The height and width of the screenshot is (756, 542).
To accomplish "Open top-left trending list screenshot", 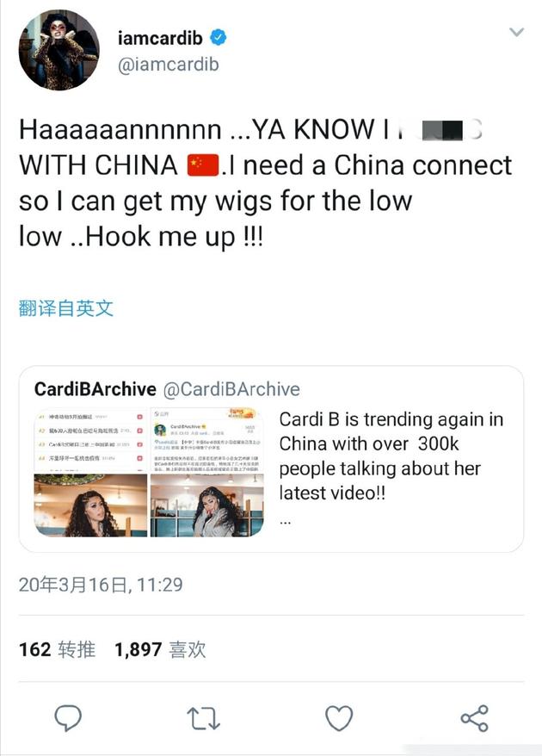I will pyautogui.click(x=90, y=440).
